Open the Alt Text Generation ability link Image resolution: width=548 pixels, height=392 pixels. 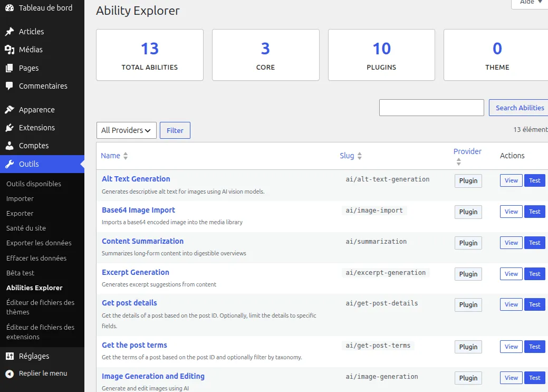136,179
